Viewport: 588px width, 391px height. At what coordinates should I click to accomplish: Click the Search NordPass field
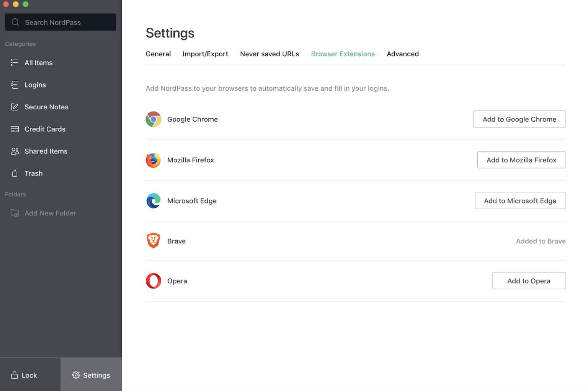point(60,22)
